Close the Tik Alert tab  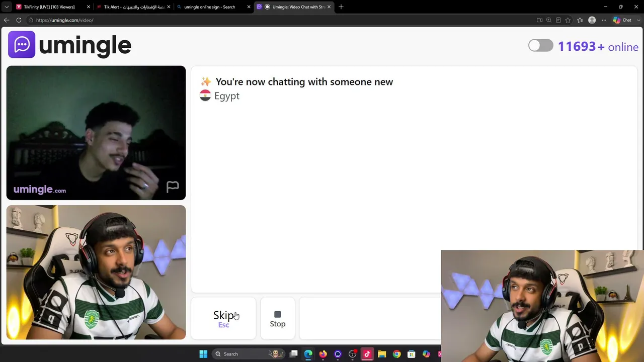169,7
